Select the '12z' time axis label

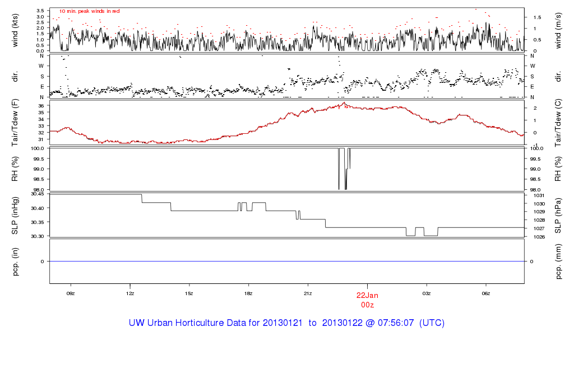pyautogui.click(x=130, y=293)
